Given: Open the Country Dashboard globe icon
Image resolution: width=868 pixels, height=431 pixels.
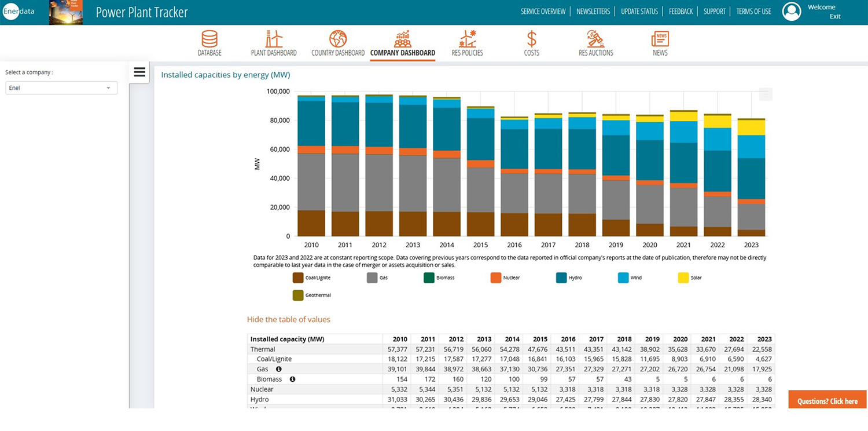Looking at the screenshot, I should [x=338, y=39].
